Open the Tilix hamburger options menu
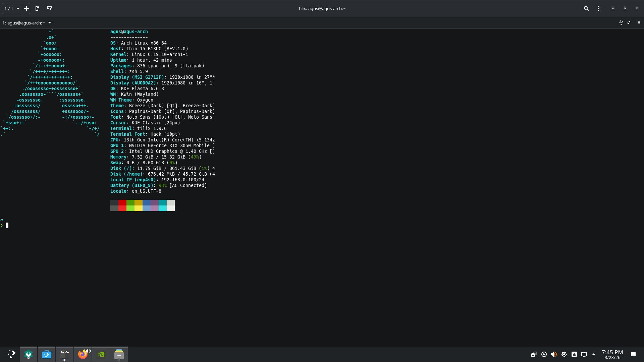This screenshot has height=362, width=644. tap(598, 8)
